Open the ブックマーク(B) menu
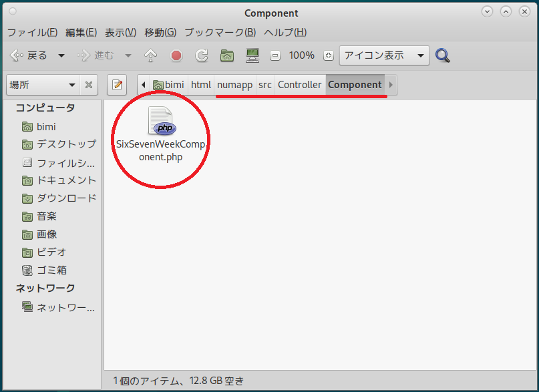The height and width of the screenshot is (392, 539). tap(220, 32)
